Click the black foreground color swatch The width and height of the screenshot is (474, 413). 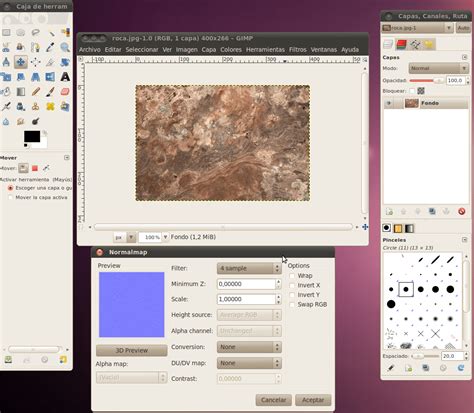[x=32, y=136]
